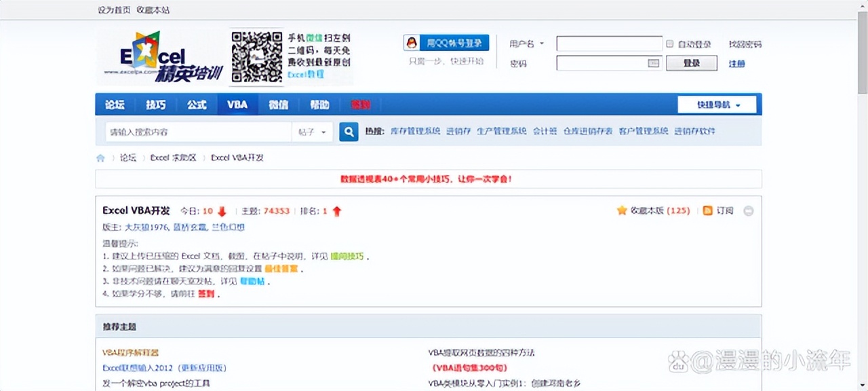Click the Excel VBA开发 breadcrumb link
Viewport: 868px width, 391px height.
(237, 157)
